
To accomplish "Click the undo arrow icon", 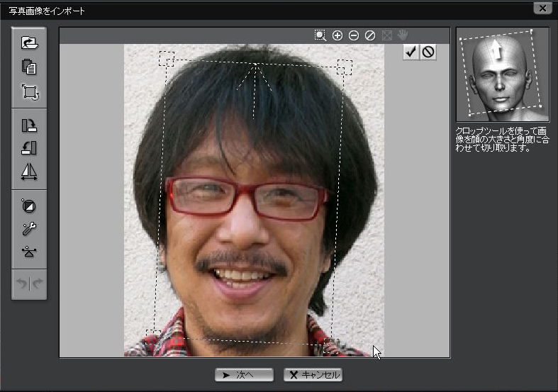I will [22, 284].
